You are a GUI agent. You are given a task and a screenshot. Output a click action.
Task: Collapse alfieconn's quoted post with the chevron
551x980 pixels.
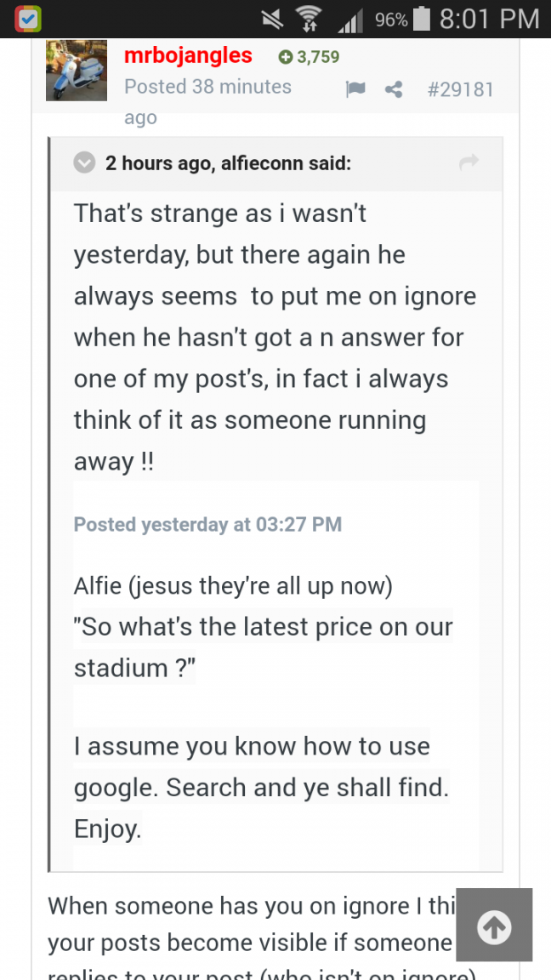pos(84,163)
